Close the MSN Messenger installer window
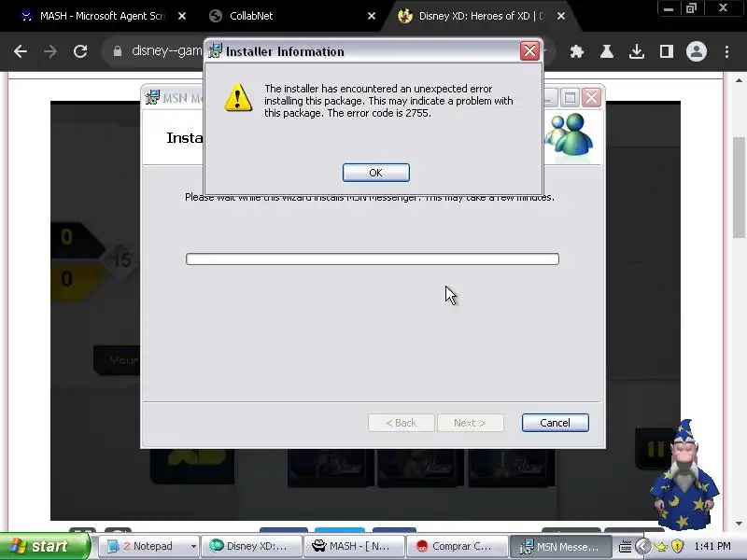 click(x=592, y=98)
